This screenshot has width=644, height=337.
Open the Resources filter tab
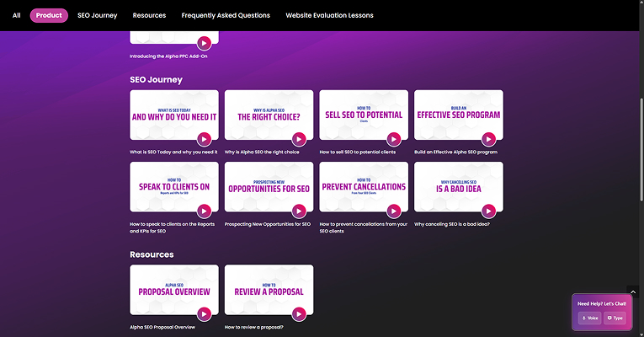click(x=149, y=15)
